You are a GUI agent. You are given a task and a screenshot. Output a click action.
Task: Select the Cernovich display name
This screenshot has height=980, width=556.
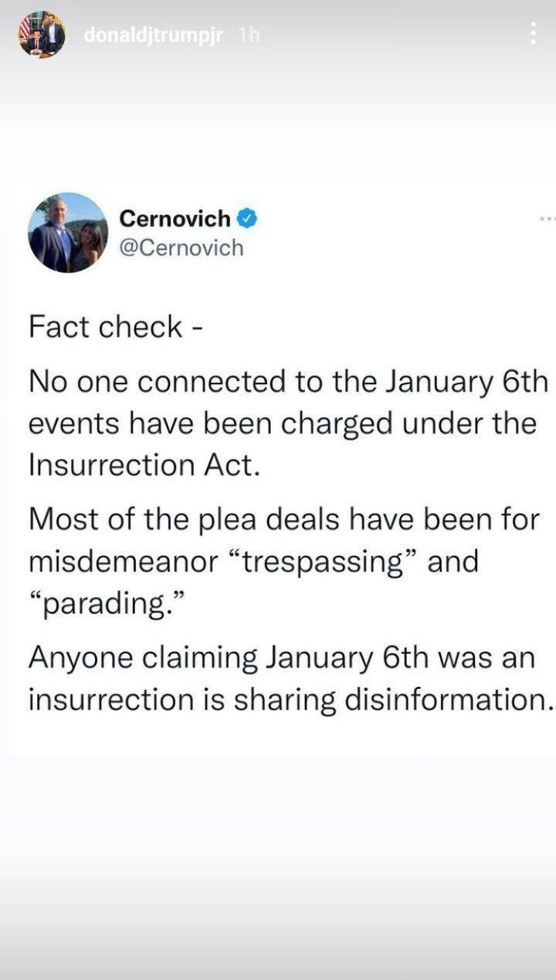pyautogui.click(x=175, y=219)
